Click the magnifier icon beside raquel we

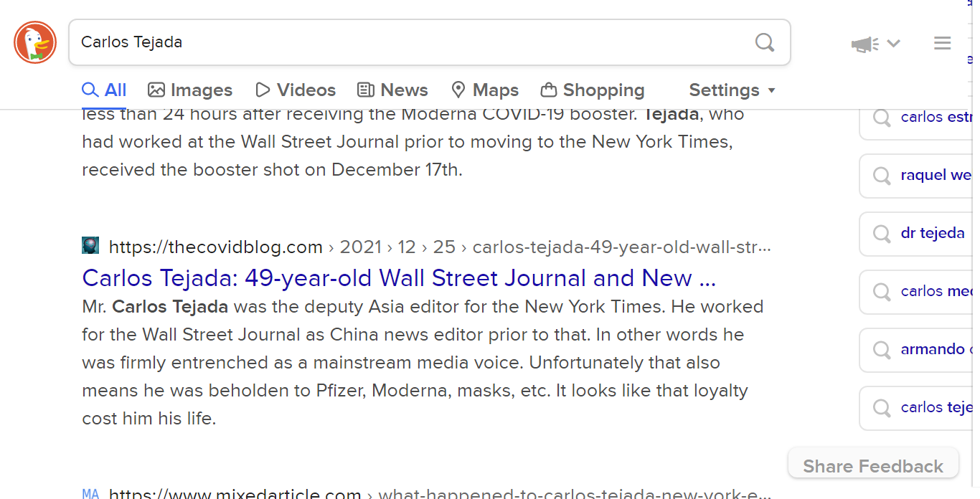click(x=881, y=176)
